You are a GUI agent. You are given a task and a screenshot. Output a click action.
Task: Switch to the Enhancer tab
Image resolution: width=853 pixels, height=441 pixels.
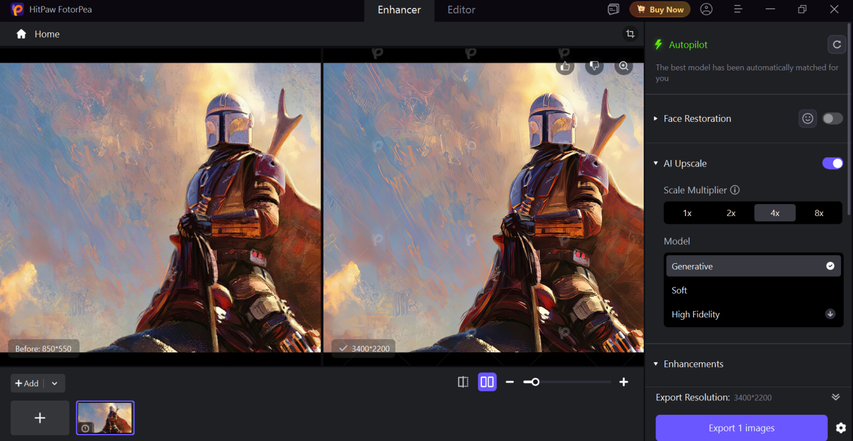(399, 10)
